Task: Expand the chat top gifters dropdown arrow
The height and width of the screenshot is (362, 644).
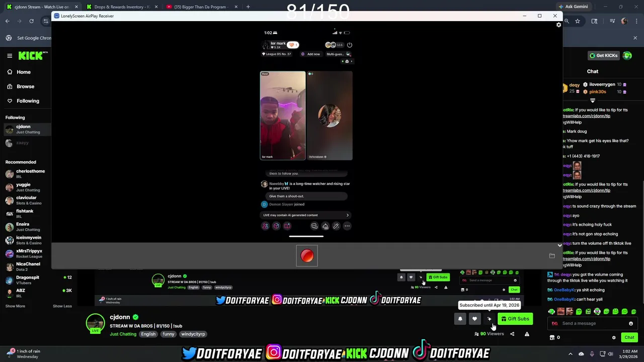Action: tap(593, 100)
